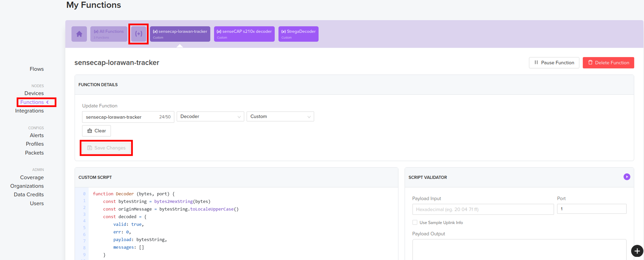The width and height of the screenshot is (644, 260).
Task: Select the StregaDecoder tab
Action: pyautogui.click(x=298, y=34)
